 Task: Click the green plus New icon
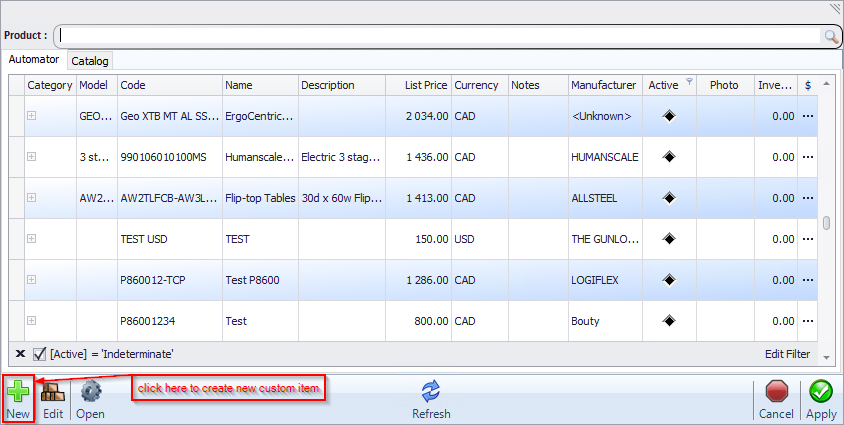(x=18, y=391)
